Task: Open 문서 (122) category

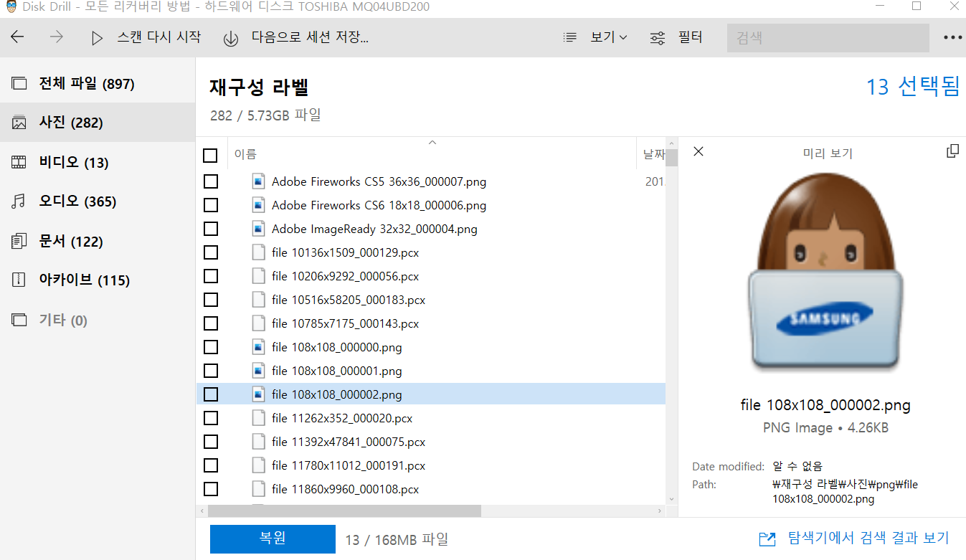Action: pos(98,242)
